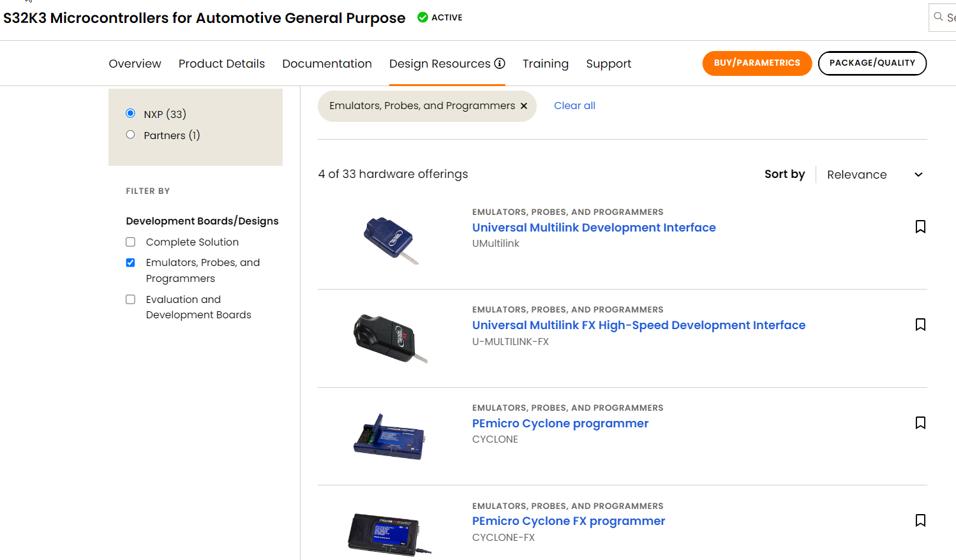Open the PEmicro Cyclone programmer thumbnail image

389,437
